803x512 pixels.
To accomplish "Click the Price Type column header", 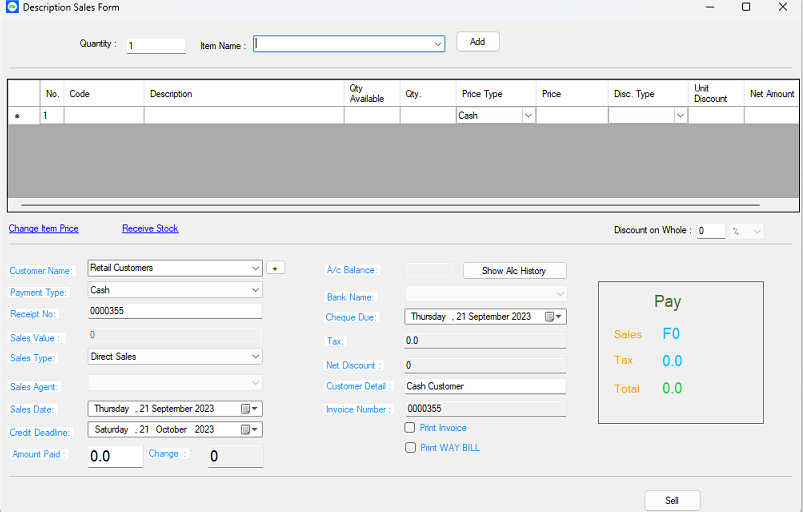I will 496,94.
